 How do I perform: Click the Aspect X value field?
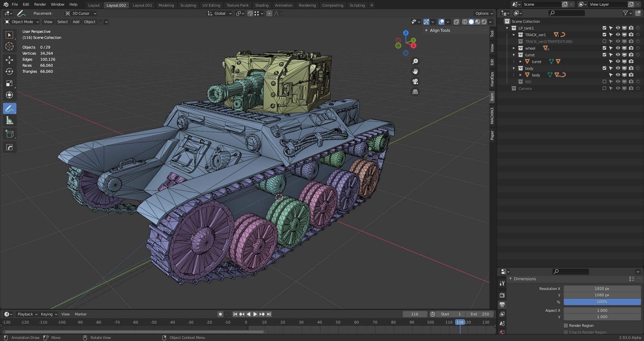point(602,310)
